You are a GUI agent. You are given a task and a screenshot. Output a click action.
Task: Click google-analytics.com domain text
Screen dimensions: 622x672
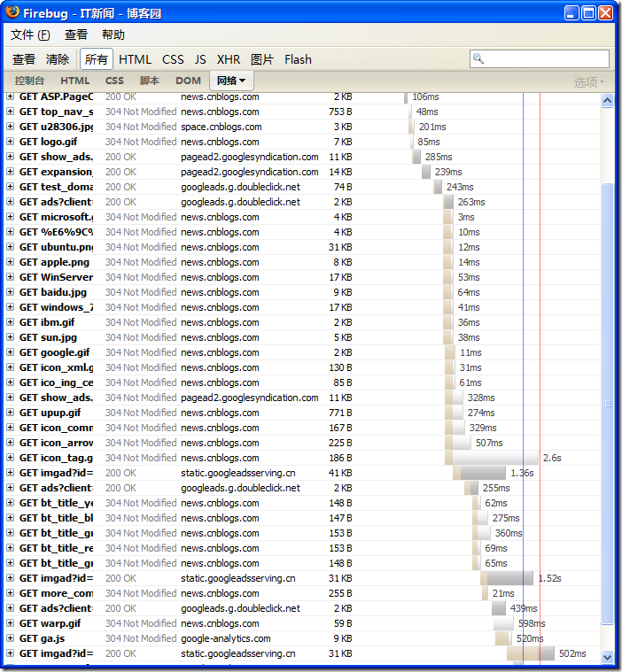coord(226,638)
